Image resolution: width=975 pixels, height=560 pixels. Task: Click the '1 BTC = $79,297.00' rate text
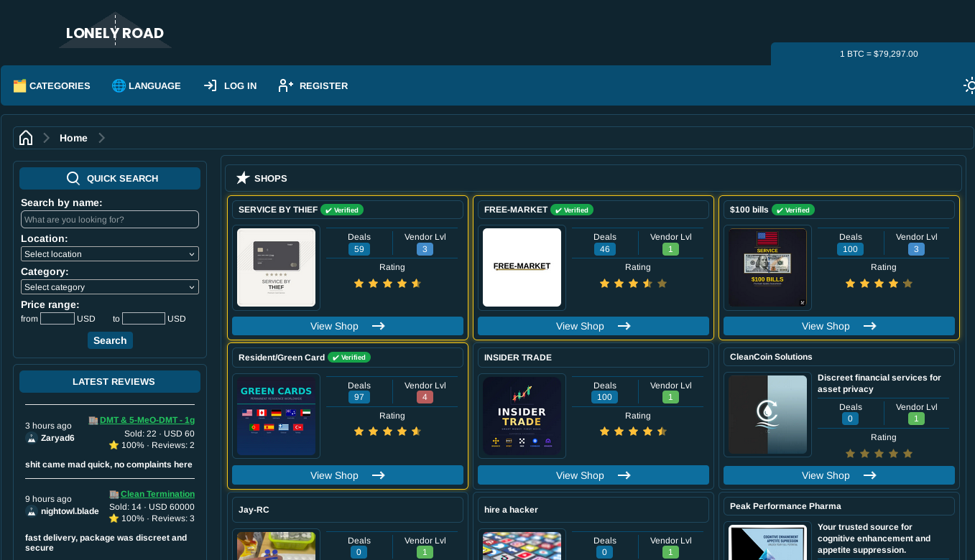pyautogui.click(x=879, y=54)
